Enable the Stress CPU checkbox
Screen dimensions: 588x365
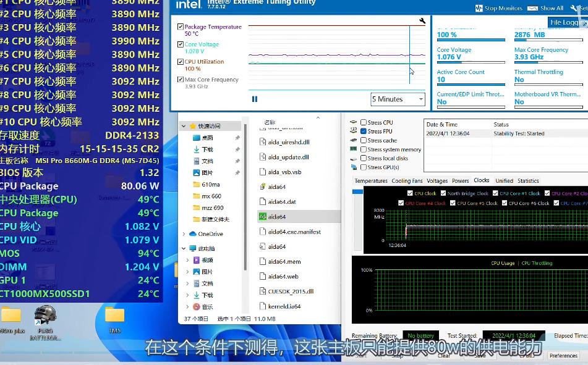click(364, 122)
